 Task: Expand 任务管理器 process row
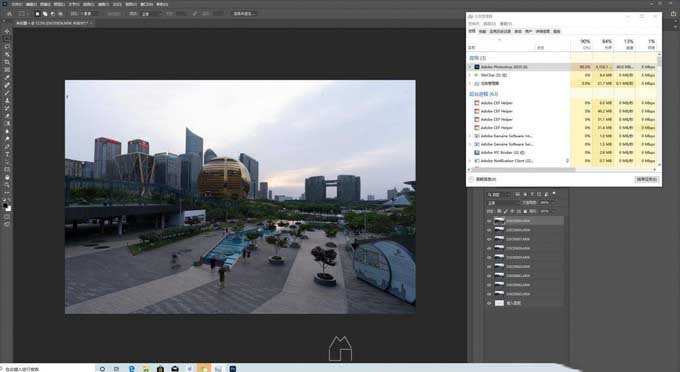pos(470,83)
